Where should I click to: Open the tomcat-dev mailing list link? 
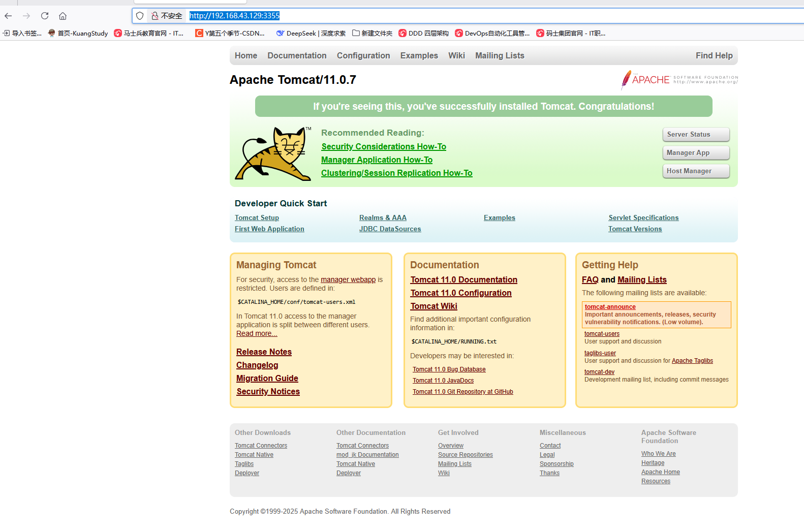coord(599,372)
